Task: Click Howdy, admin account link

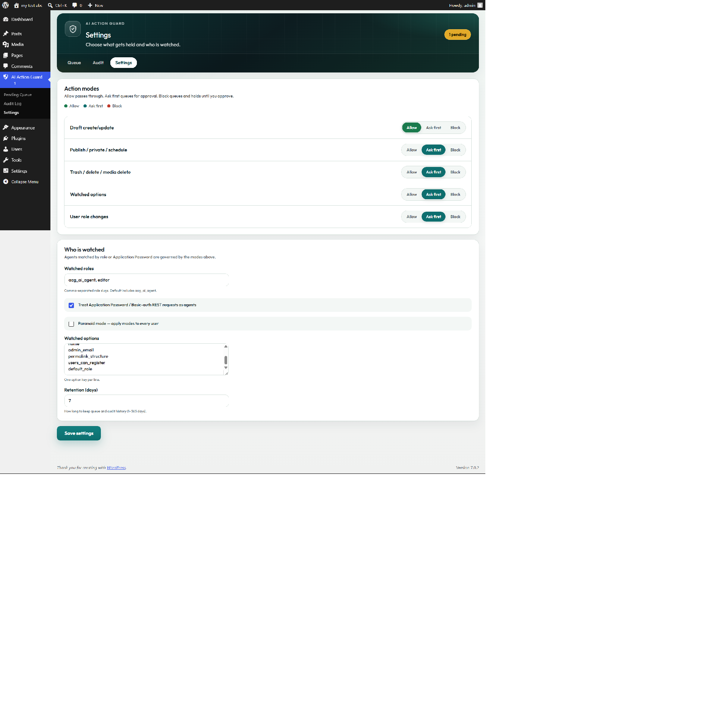Action: [466, 5]
